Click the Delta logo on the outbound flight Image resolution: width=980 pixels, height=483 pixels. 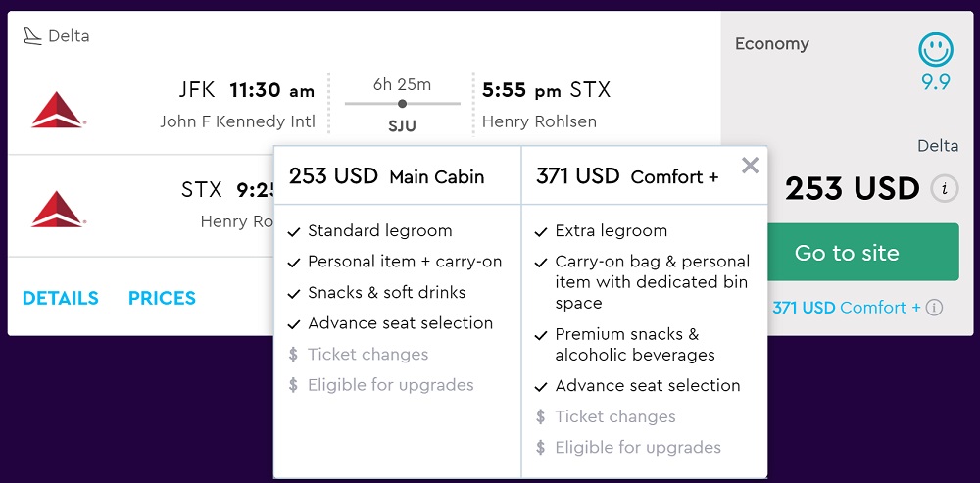pyautogui.click(x=58, y=109)
